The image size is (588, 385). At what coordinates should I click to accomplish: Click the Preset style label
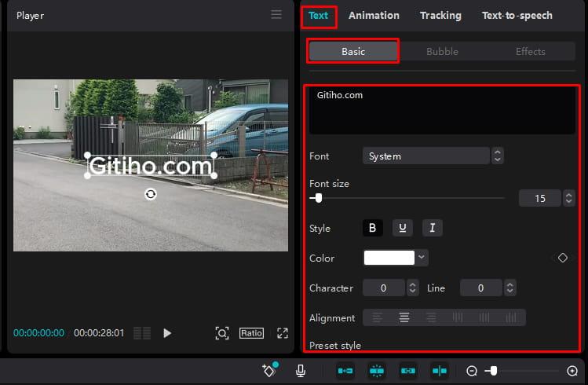[335, 345]
